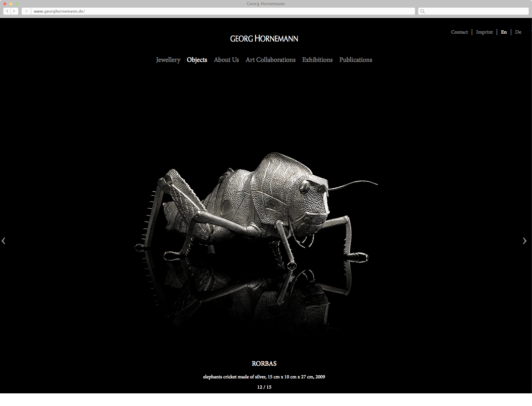Screen dimensions: 532x406
Task: Click the red close window button
Action: pos(5,4)
